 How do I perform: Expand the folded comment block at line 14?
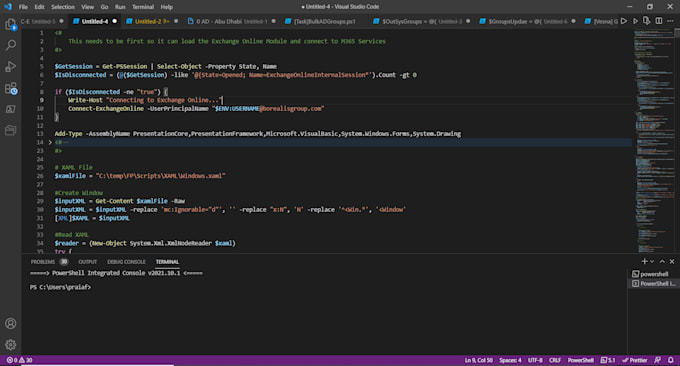(x=50, y=142)
